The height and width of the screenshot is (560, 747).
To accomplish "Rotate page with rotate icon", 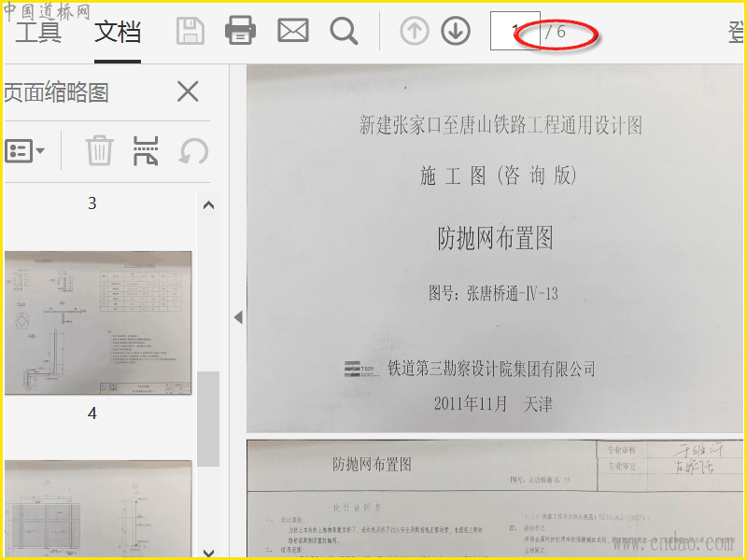I will click(193, 151).
